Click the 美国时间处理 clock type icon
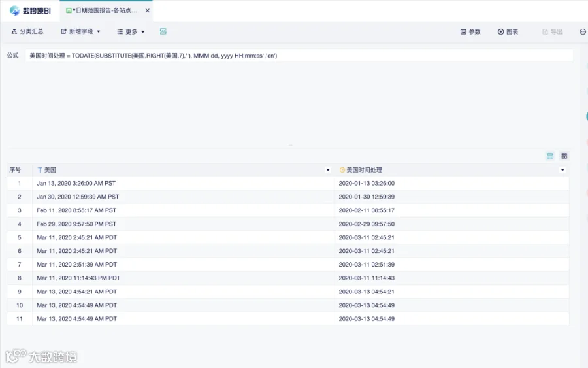The height and width of the screenshot is (368, 588). 342,170
